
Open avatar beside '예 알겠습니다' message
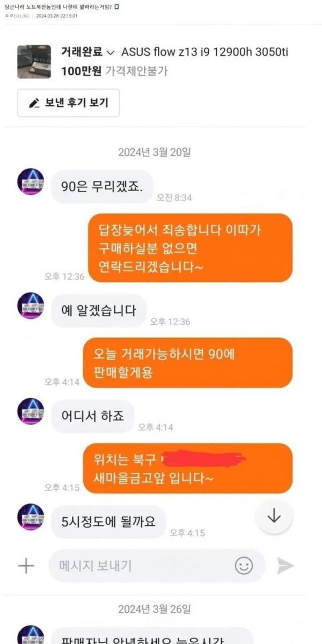pyautogui.click(x=31, y=306)
